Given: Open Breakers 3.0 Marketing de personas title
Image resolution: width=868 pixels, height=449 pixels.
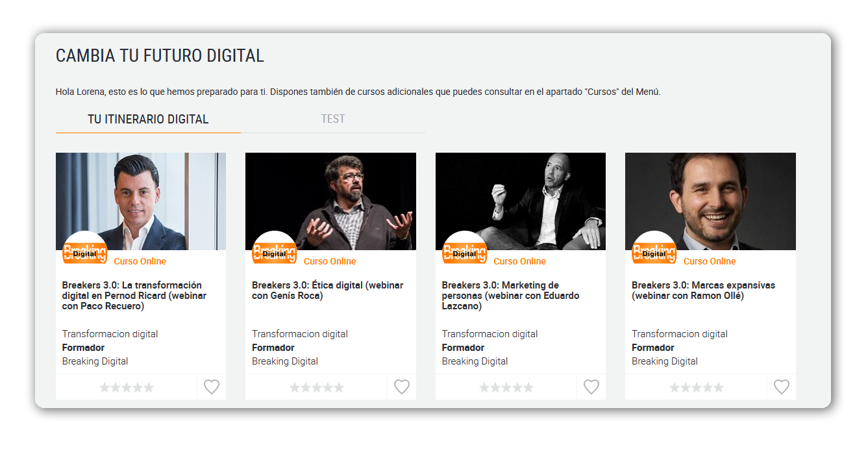Looking at the screenshot, I should (511, 296).
